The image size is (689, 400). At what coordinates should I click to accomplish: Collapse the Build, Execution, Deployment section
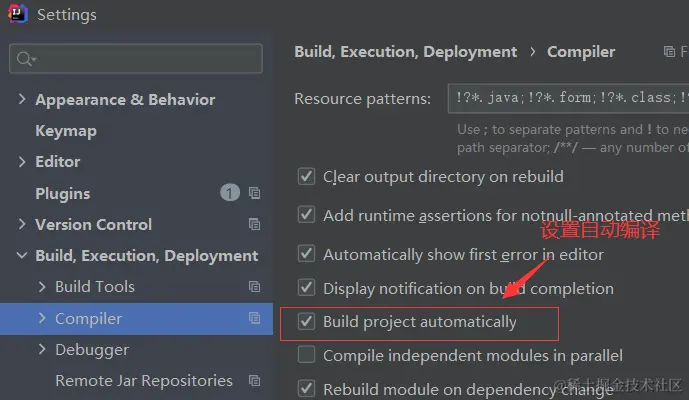pyautogui.click(x=22, y=255)
